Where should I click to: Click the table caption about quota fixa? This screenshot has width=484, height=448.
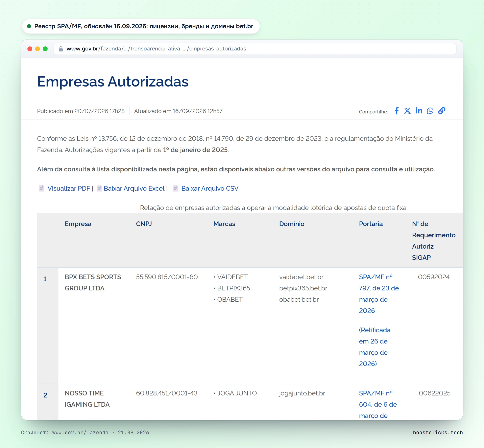(x=274, y=208)
